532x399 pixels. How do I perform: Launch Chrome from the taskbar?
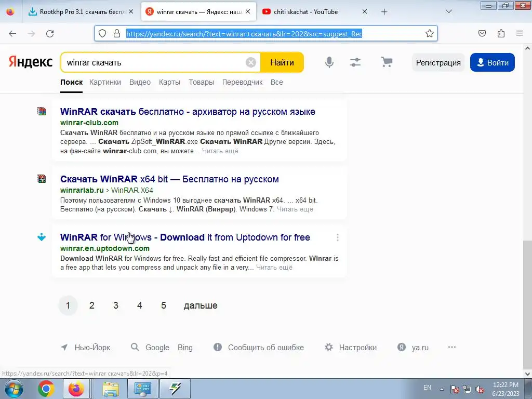(x=46, y=389)
